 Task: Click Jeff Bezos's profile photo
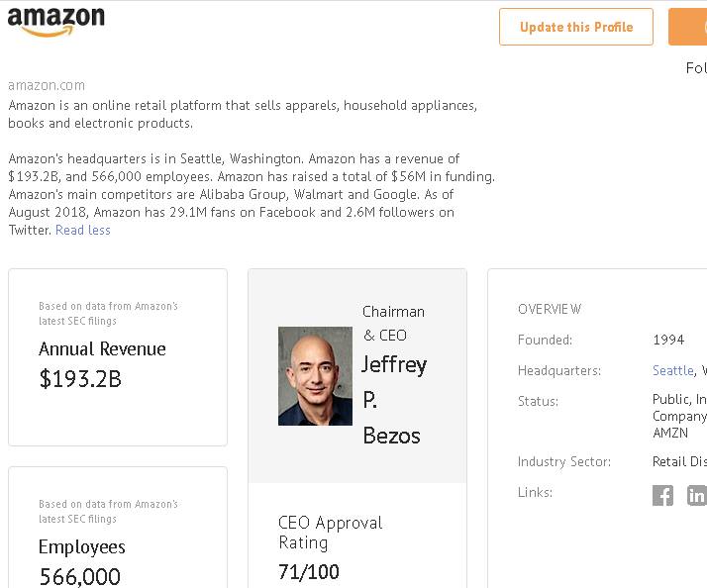315,376
